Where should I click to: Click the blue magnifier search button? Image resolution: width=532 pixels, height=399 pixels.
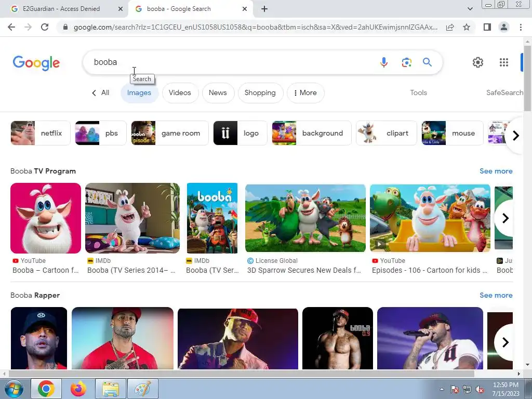tap(427, 62)
